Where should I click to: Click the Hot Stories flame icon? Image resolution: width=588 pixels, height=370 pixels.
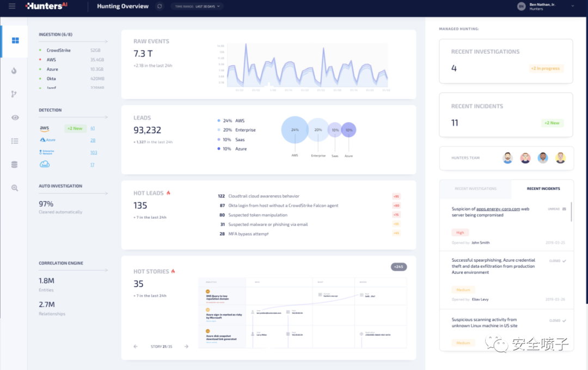[x=173, y=271]
